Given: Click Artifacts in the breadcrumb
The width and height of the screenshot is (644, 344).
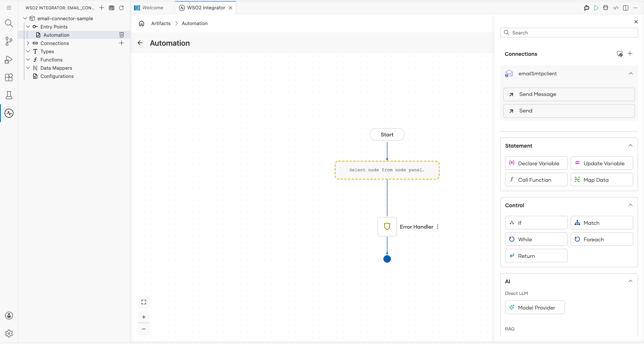Looking at the screenshot, I should (x=161, y=23).
